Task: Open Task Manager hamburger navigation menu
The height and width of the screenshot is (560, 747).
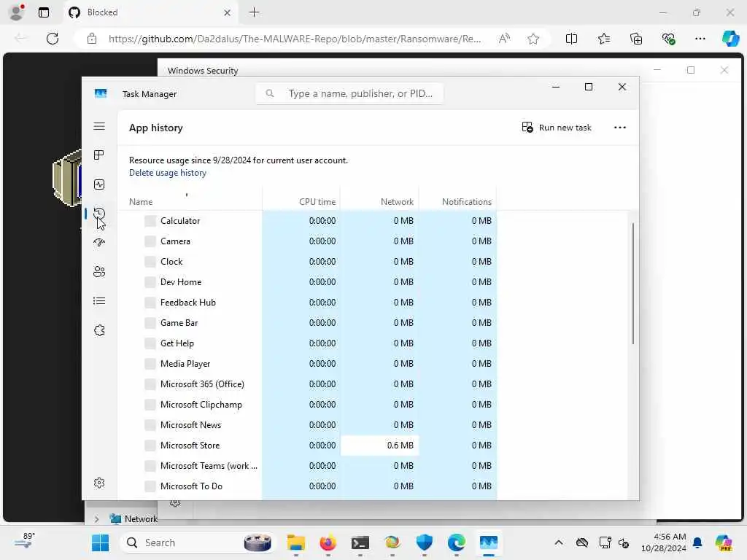Action: point(99,126)
